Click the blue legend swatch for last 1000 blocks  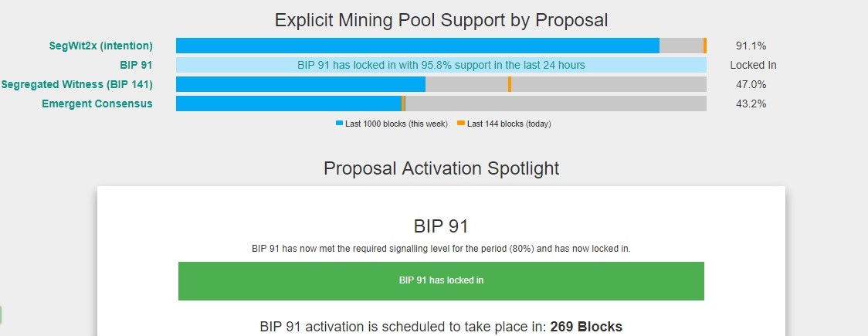339,124
